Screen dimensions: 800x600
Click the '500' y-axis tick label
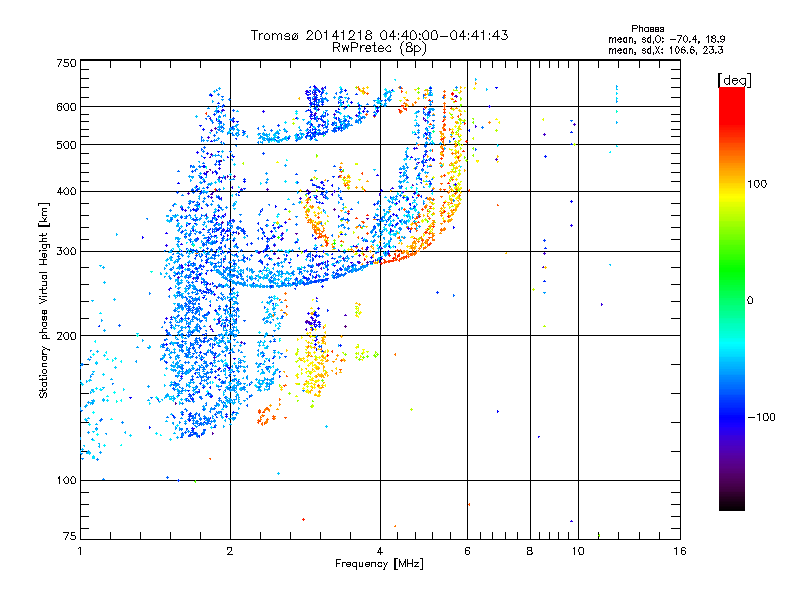pyautogui.click(x=66, y=145)
